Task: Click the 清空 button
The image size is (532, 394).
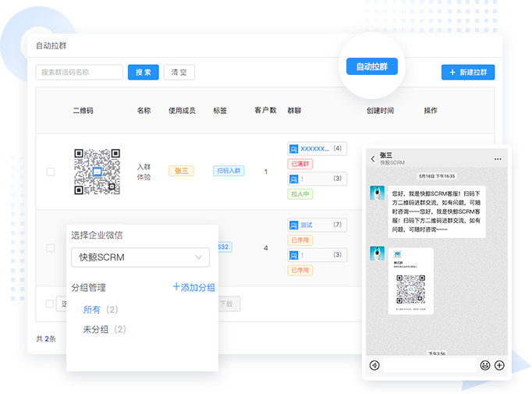Action: pyautogui.click(x=179, y=73)
